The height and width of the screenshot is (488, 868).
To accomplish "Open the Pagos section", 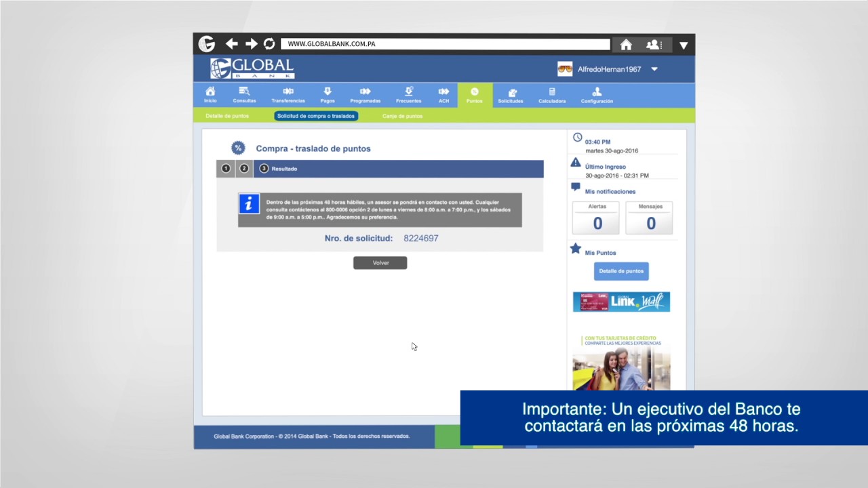I will (x=328, y=95).
